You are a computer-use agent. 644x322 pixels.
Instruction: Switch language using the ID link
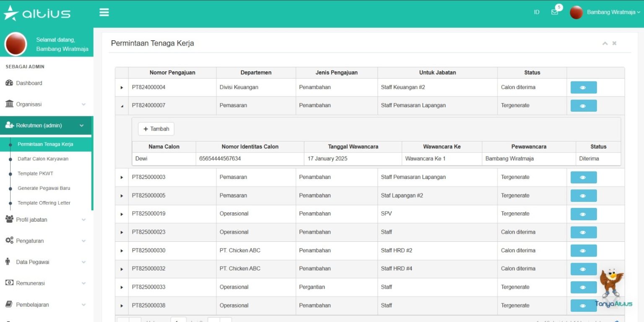[536, 12]
